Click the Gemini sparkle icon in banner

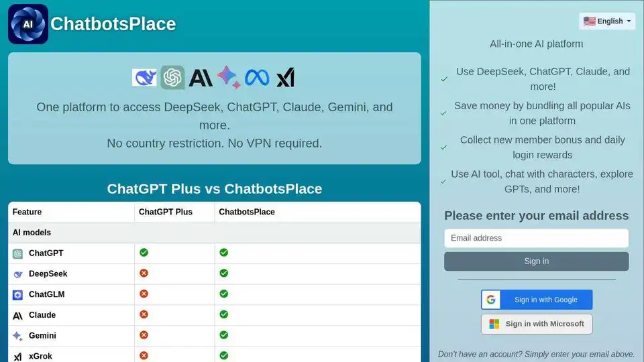coord(229,78)
